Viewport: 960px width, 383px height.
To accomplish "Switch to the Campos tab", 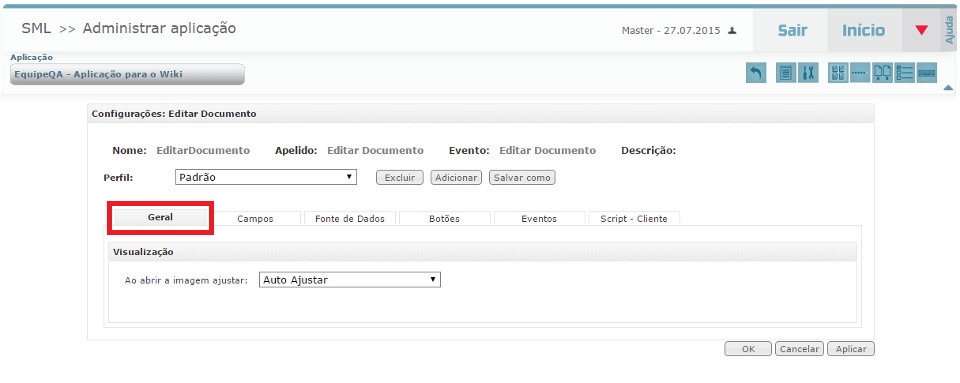I will click(255, 218).
